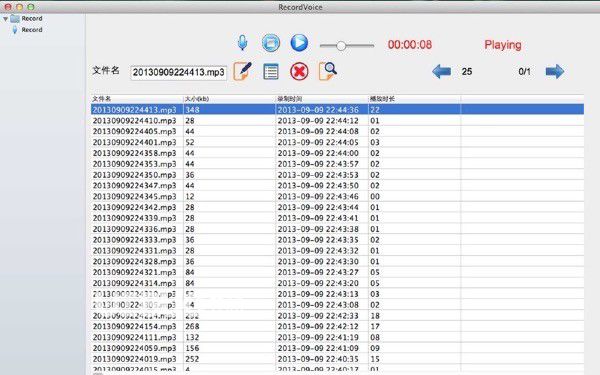This screenshot has height=375, width=600.
Task: Click record time 2013-09-09 22:43:13
Action: pos(318,294)
